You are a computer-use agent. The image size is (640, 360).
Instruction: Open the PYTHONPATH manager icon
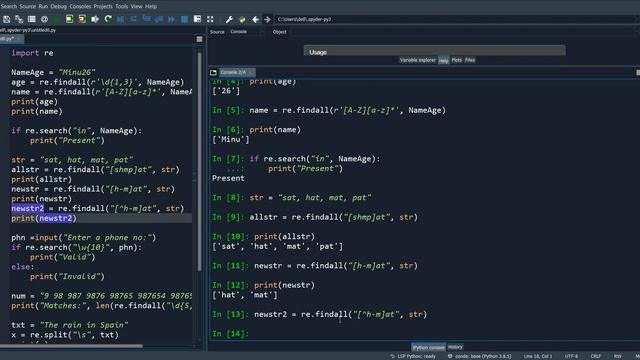point(242,19)
